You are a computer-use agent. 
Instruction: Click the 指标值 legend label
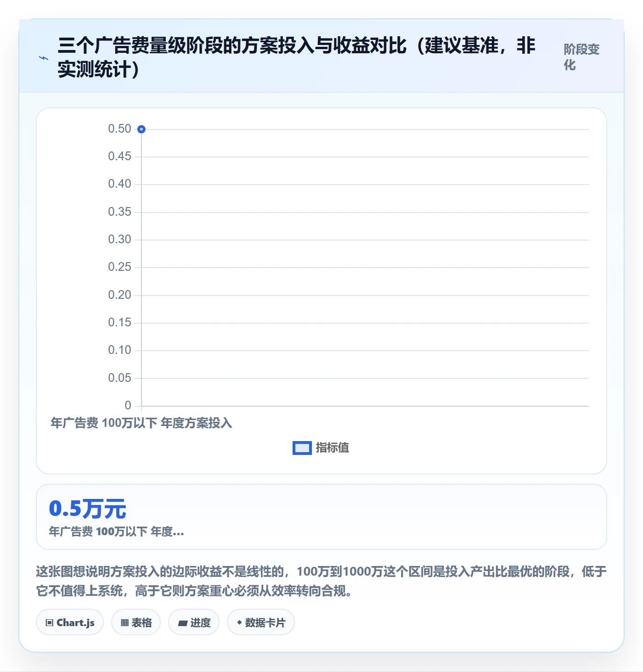pyautogui.click(x=333, y=448)
